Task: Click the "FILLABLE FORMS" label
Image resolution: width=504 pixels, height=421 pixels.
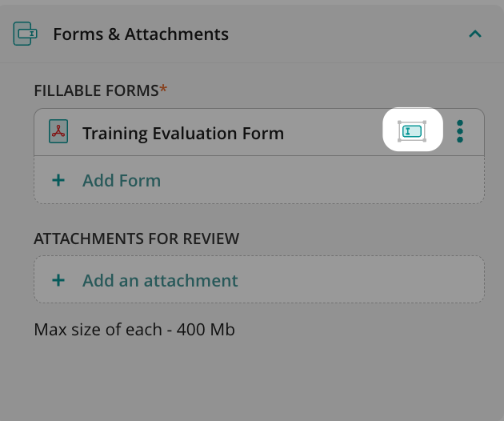Action: tap(96, 90)
